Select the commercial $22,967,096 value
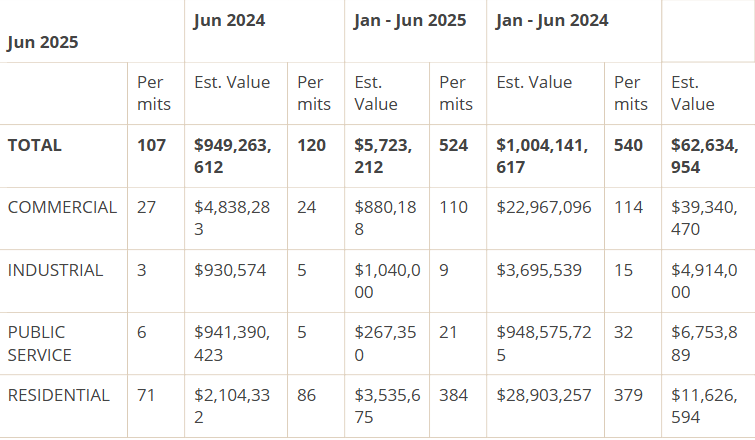 [x=544, y=207]
